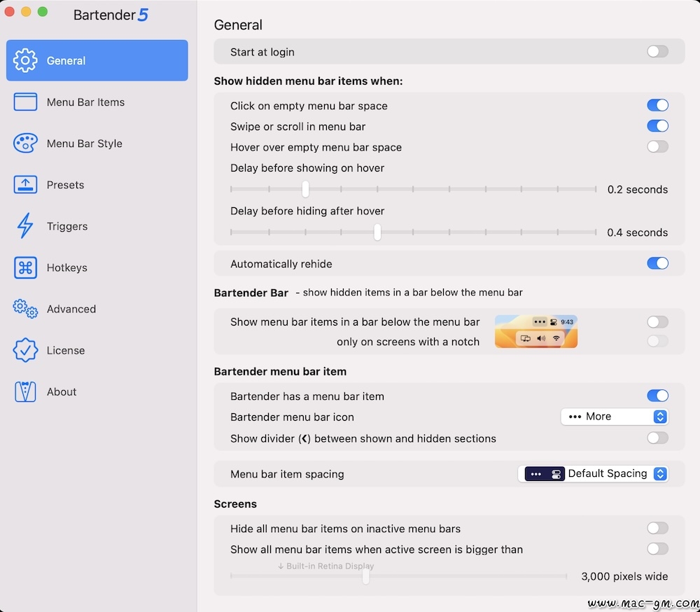Toggle Bartender has a menu bar item
700x612 pixels.
pyautogui.click(x=657, y=396)
